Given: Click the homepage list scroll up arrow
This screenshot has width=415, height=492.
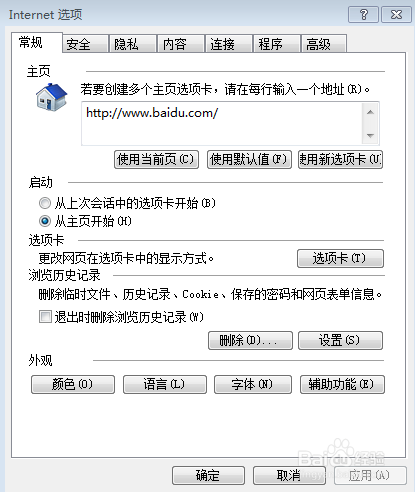Looking at the screenshot, I should (x=370, y=112).
